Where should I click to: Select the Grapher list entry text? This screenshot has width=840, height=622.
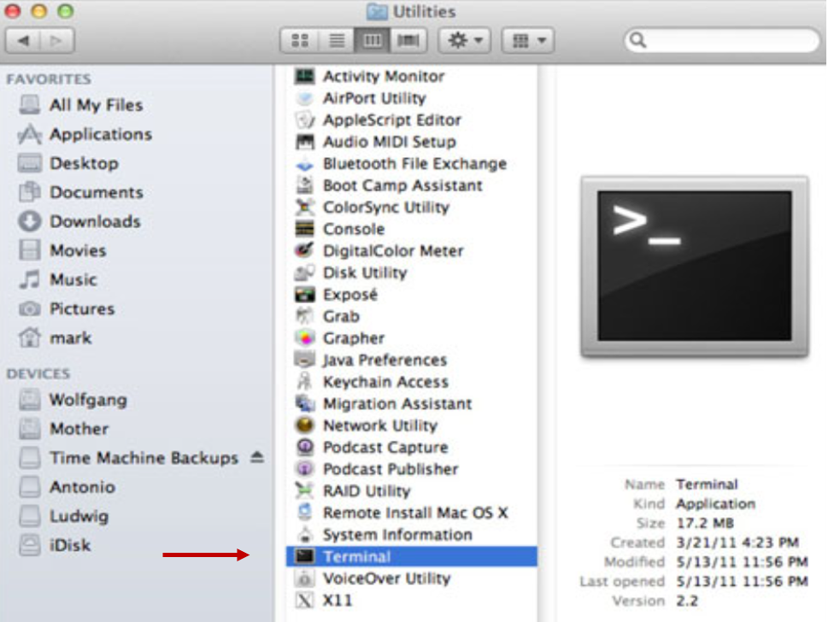click(354, 338)
